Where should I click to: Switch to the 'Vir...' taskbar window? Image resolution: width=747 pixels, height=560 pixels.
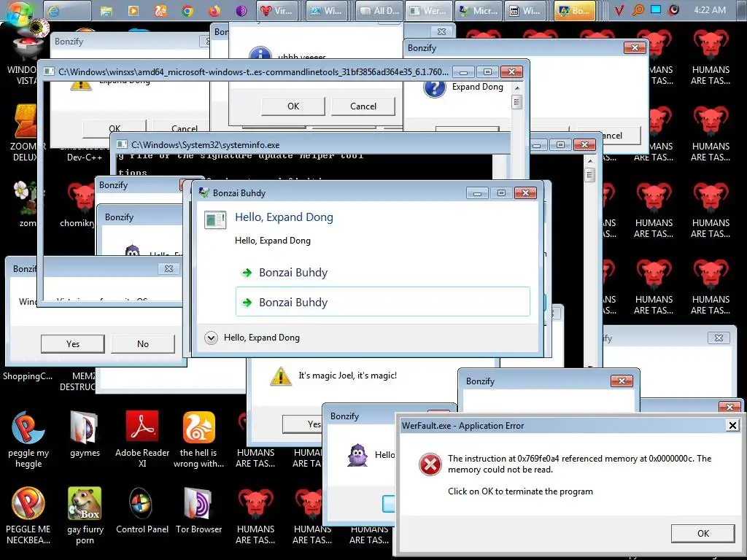coord(278,10)
